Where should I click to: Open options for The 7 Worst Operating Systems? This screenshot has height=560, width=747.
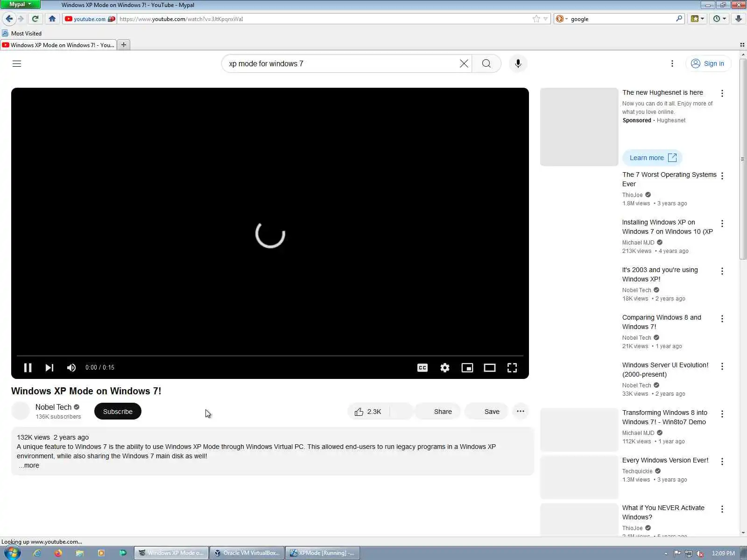(x=722, y=176)
